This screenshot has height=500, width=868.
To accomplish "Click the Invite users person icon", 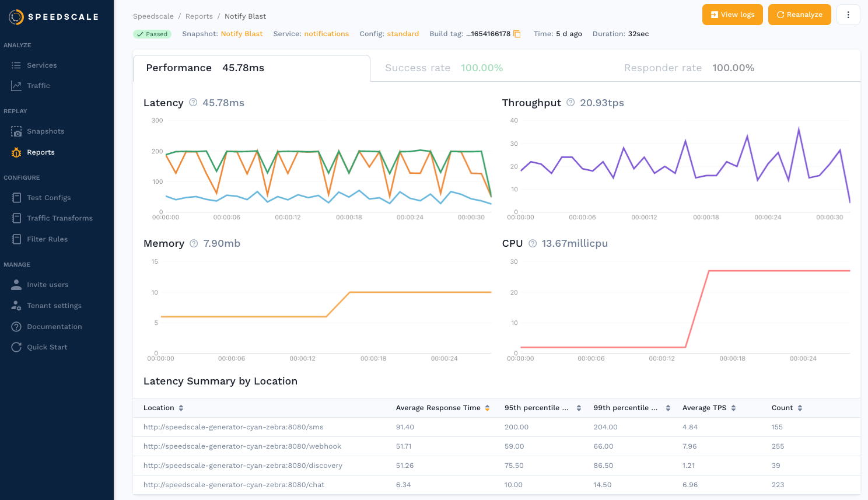I will 16,285.
